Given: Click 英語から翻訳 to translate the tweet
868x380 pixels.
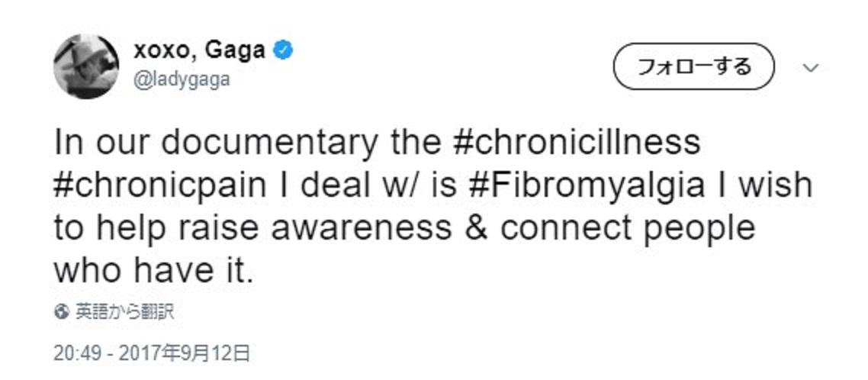Looking at the screenshot, I should [x=125, y=312].
